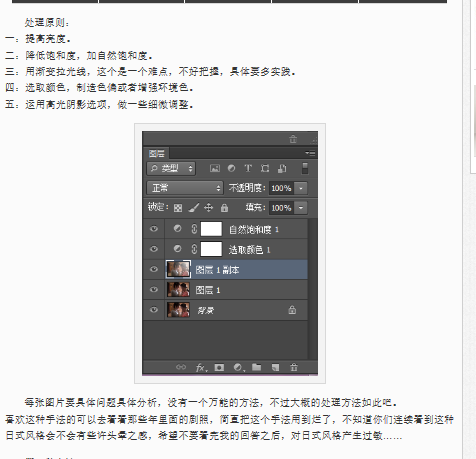Click the 填充 100% value field

pyautogui.click(x=281, y=208)
